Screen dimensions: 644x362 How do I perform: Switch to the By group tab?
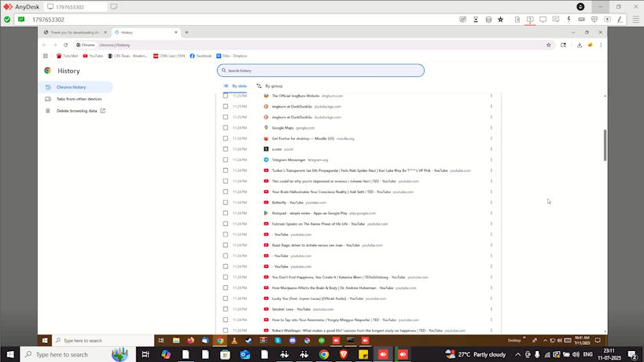click(x=270, y=86)
